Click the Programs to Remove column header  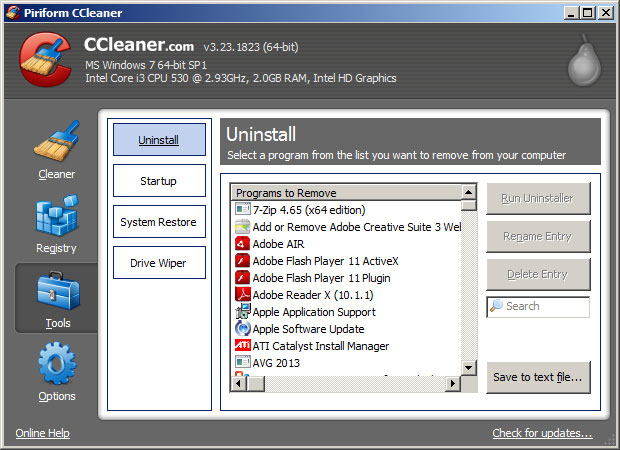[346, 193]
